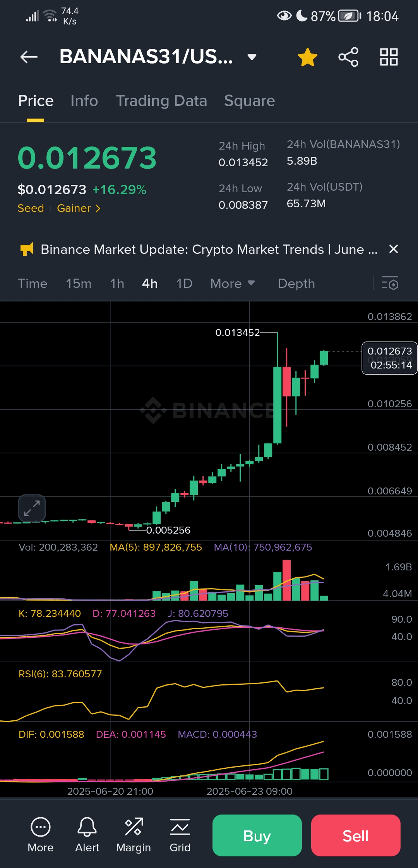The height and width of the screenshot is (868, 418).
Task: Dismiss the Binance Market Update banner
Action: coord(394,249)
